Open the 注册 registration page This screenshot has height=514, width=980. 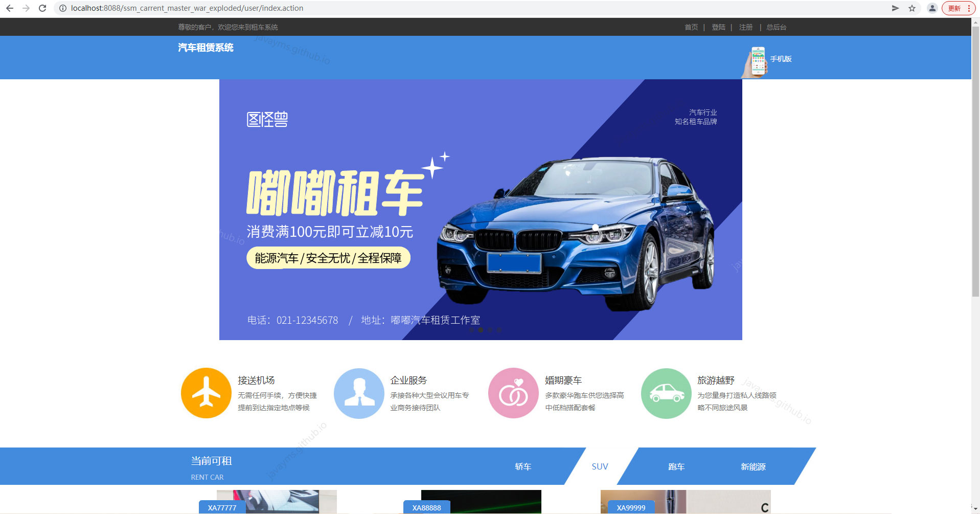745,27
